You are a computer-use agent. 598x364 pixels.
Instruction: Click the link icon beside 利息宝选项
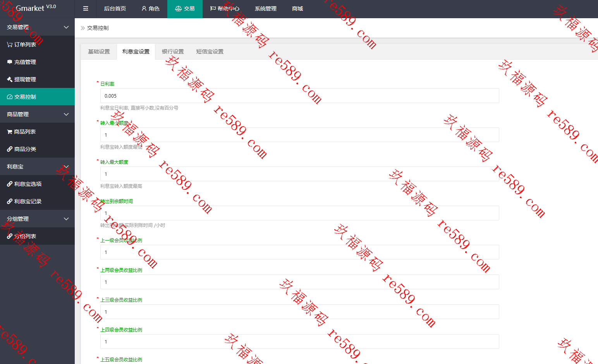10,184
